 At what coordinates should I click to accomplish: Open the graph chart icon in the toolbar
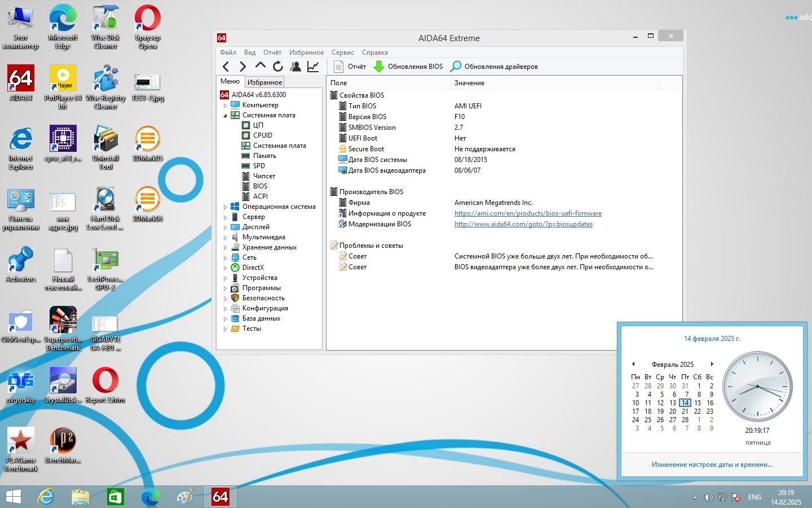(313, 67)
